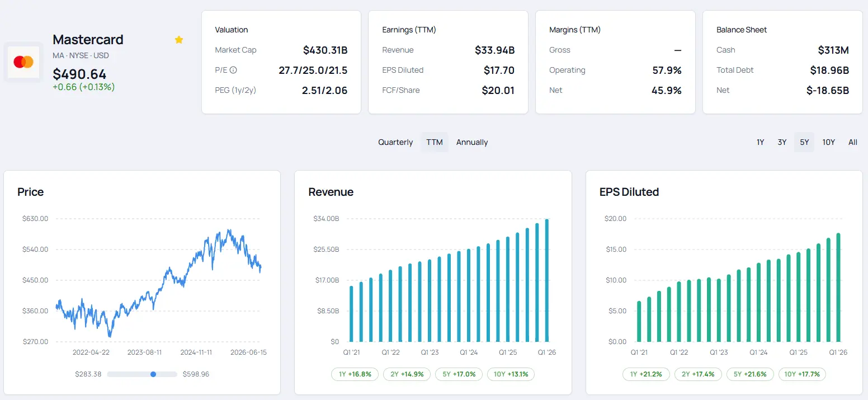Choose the 10Y range option
The height and width of the screenshot is (400, 868).
828,142
